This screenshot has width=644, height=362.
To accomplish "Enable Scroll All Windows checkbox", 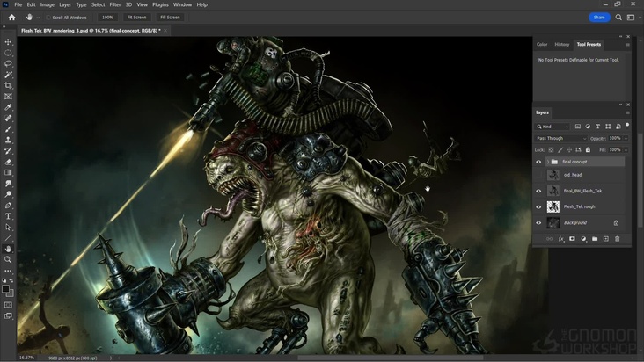I will click(48, 18).
